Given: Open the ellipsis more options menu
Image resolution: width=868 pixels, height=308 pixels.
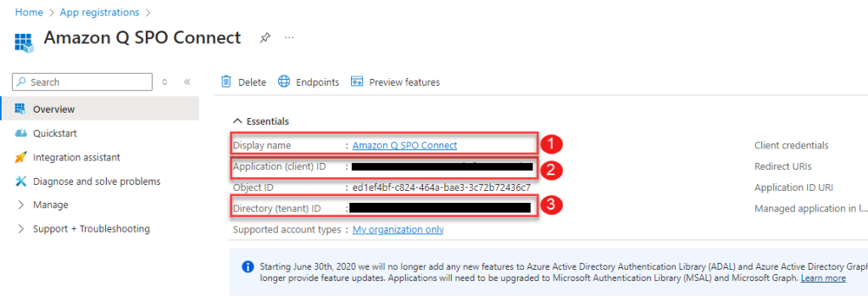Looking at the screenshot, I should pyautogui.click(x=289, y=37).
